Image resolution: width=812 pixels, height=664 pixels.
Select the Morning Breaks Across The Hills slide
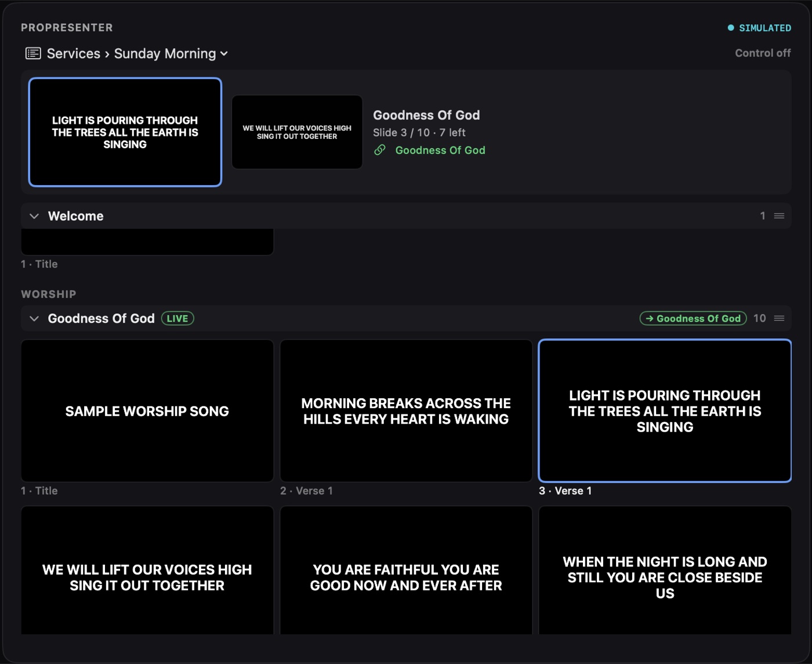tap(406, 411)
